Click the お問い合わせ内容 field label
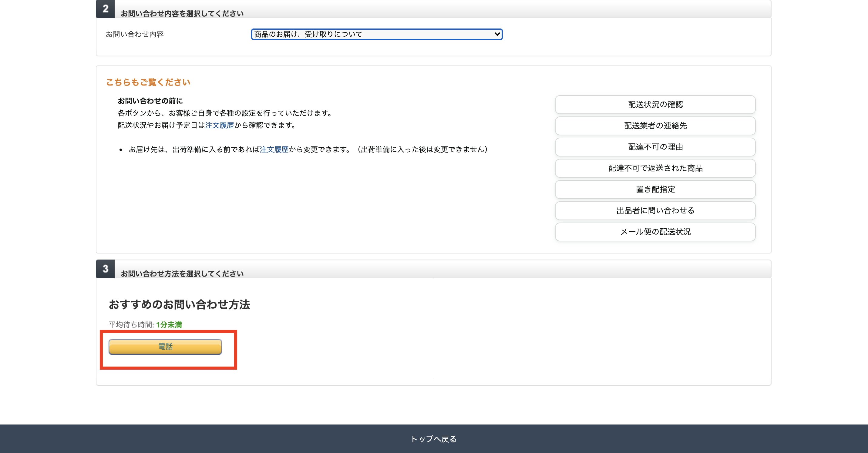868x453 pixels. pyautogui.click(x=134, y=34)
